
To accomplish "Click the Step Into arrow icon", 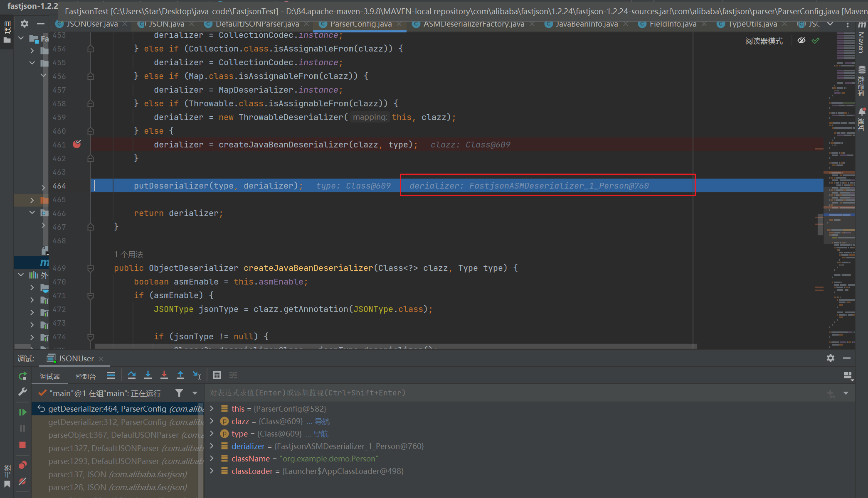I will pos(148,375).
